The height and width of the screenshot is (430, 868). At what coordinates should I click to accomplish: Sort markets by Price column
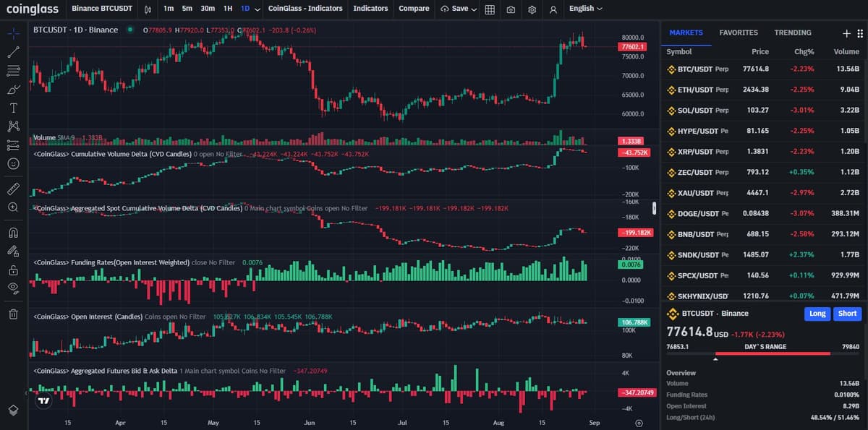pos(760,52)
